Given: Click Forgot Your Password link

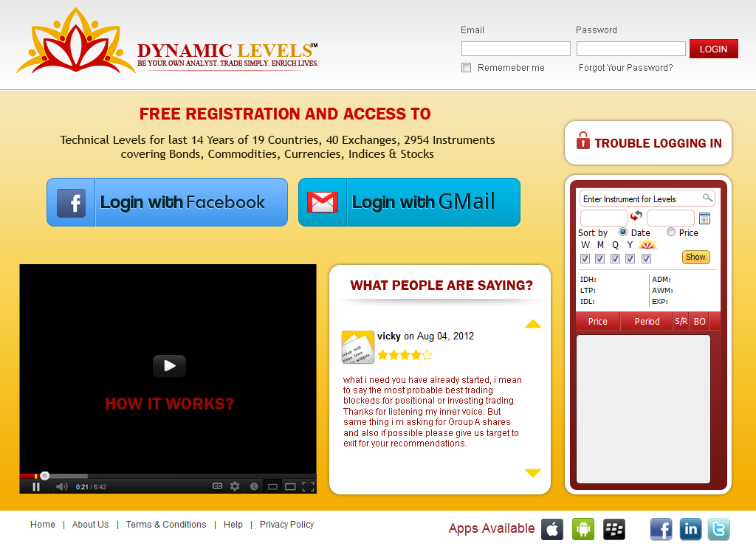Looking at the screenshot, I should [x=626, y=67].
